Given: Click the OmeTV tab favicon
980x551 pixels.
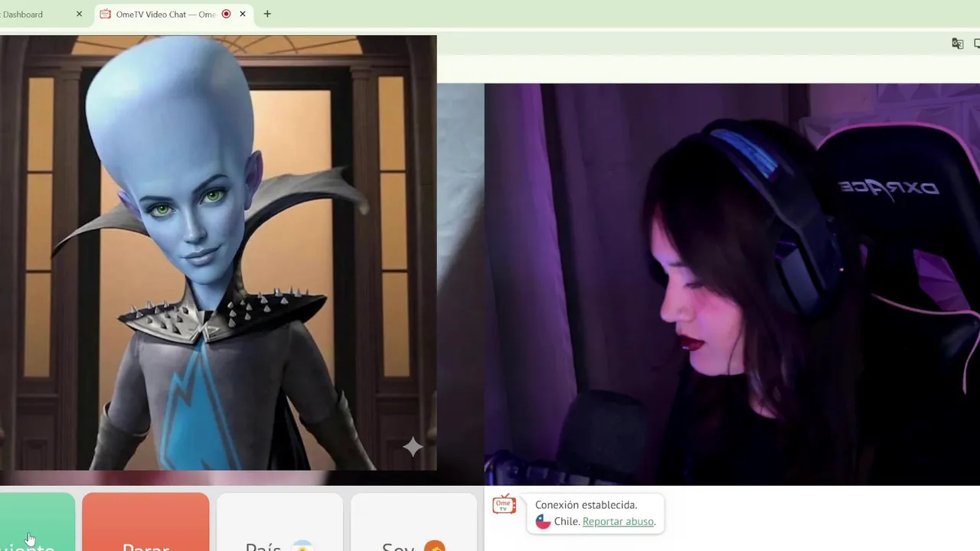Looking at the screenshot, I should pyautogui.click(x=106, y=14).
